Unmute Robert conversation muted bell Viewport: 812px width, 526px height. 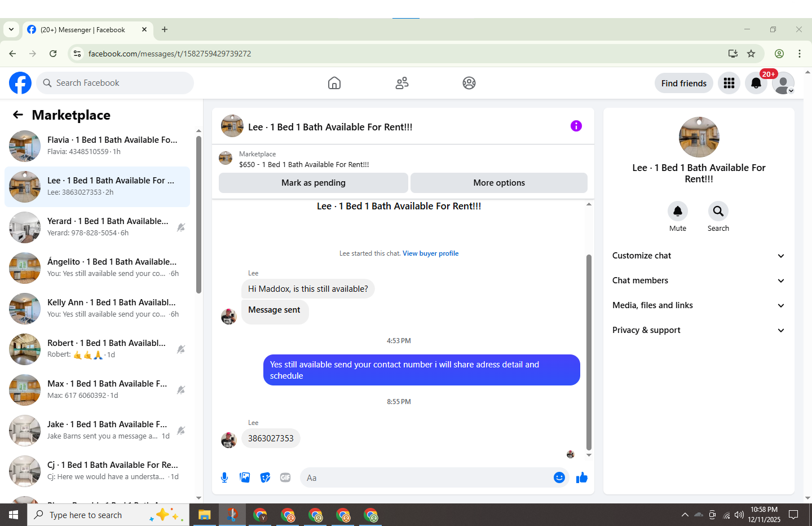click(x=181, y=349)
